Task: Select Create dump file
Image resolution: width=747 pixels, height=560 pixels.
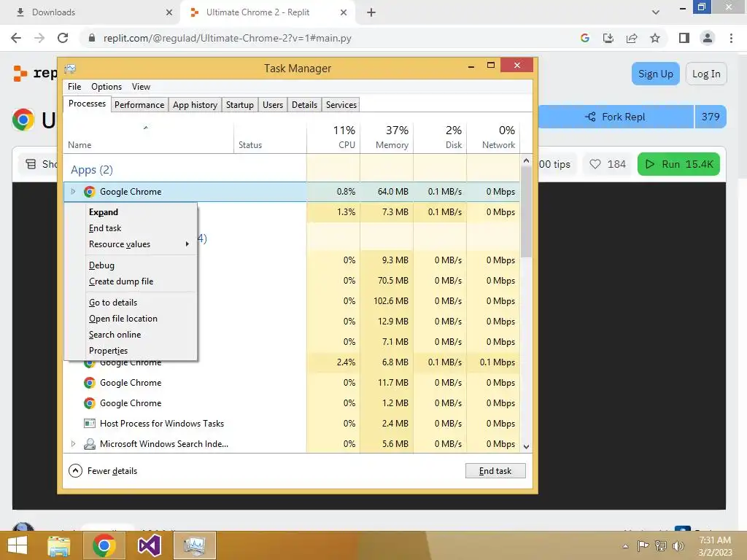Action: [x=131, y=281]
